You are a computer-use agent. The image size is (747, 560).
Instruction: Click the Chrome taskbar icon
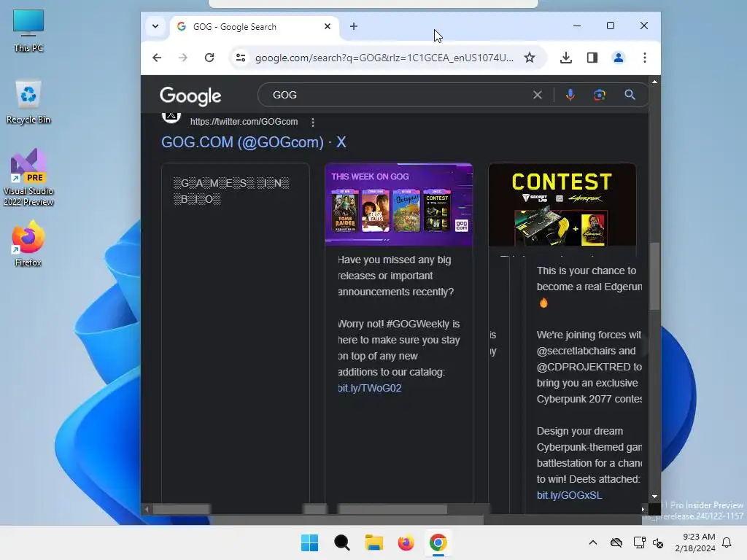click(438, 542)
